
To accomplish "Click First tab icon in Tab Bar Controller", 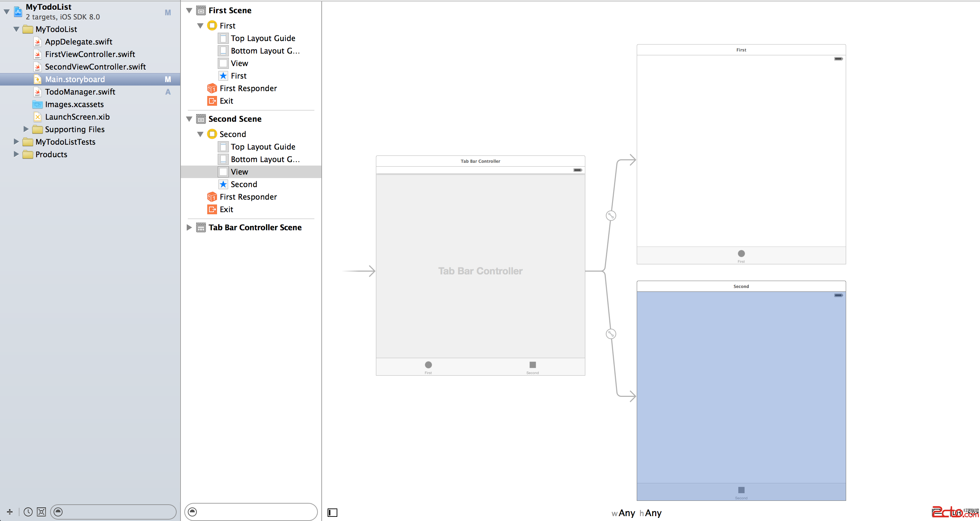I will pos(428,365).
